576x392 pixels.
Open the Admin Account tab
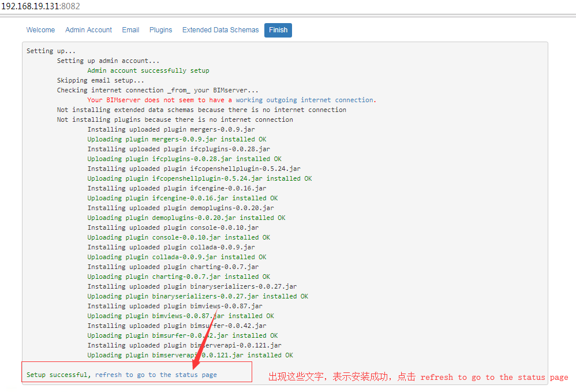click(88, 30)
